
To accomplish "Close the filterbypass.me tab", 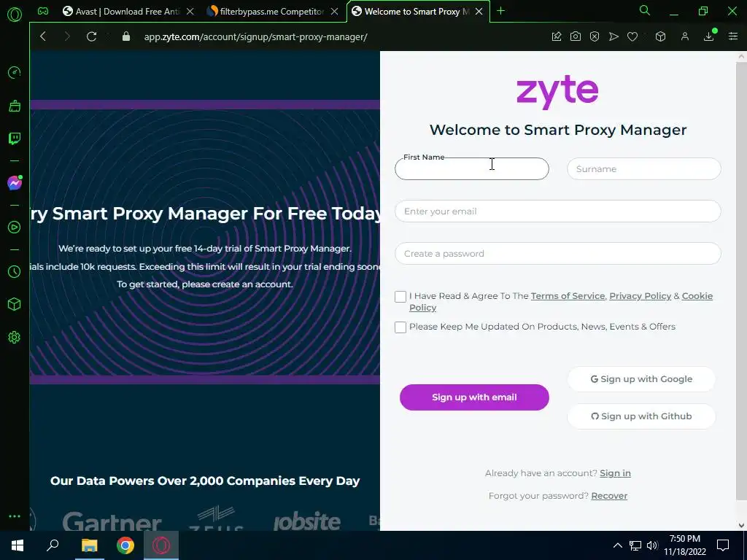I will 335,12.
